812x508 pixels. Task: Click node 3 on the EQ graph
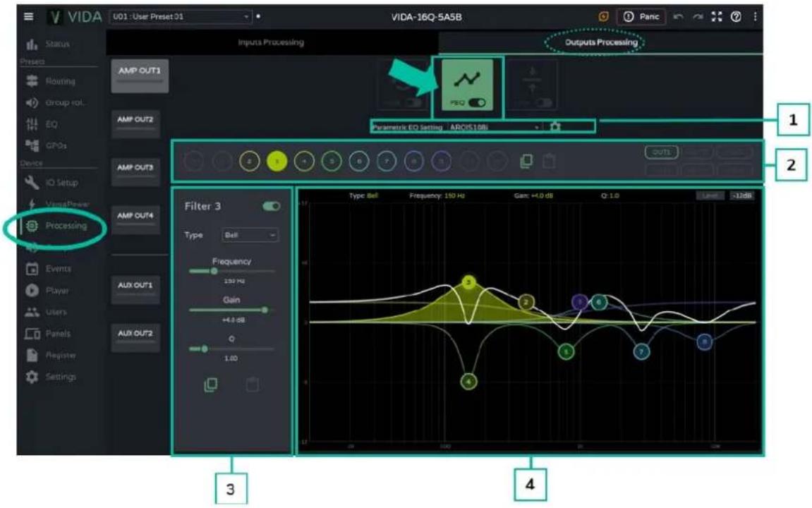(468, 282)
